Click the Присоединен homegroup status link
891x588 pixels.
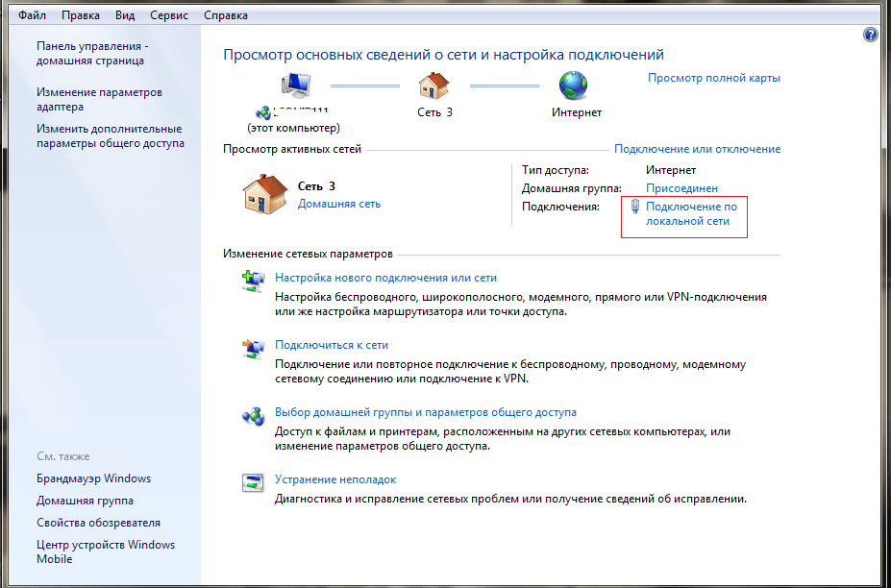pos(681,188)
